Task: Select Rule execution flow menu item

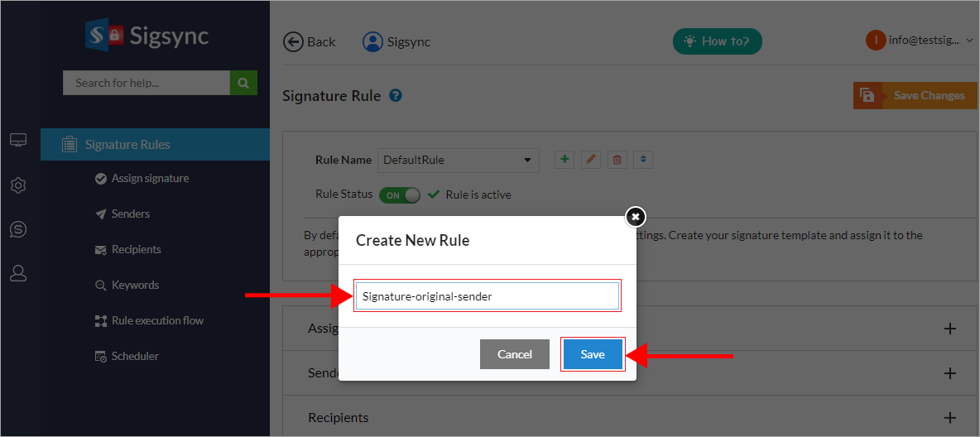Action: (x=157, y=320)
